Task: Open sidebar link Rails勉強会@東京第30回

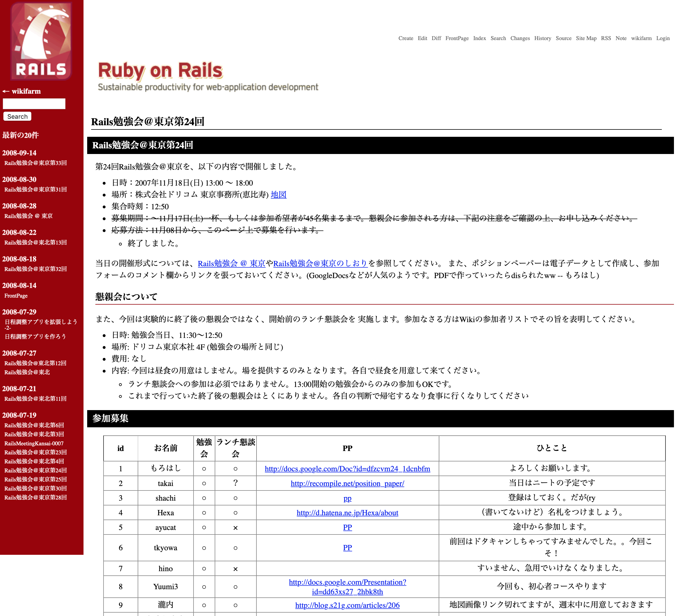Action: [x=36, y=488]
